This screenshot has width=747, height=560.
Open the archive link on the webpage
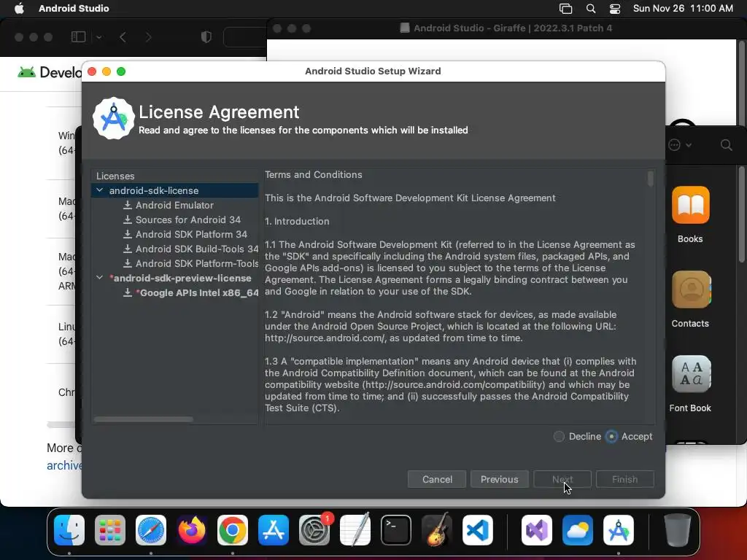point(64,465)
